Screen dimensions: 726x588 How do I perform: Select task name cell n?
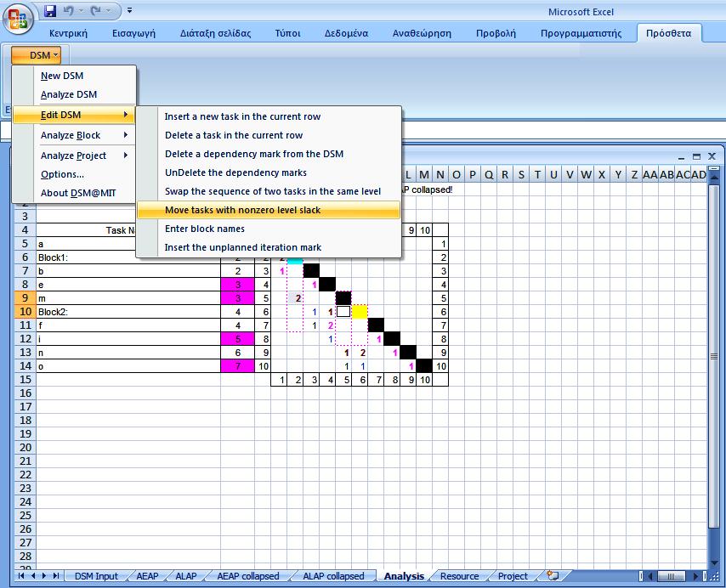click(x=128, y=353)
